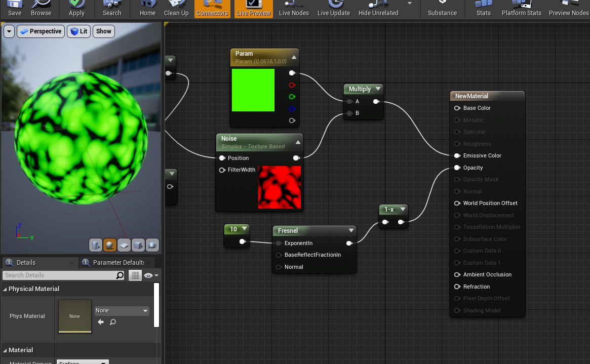Open the viewport options dropdown arrow

(9, 31)
